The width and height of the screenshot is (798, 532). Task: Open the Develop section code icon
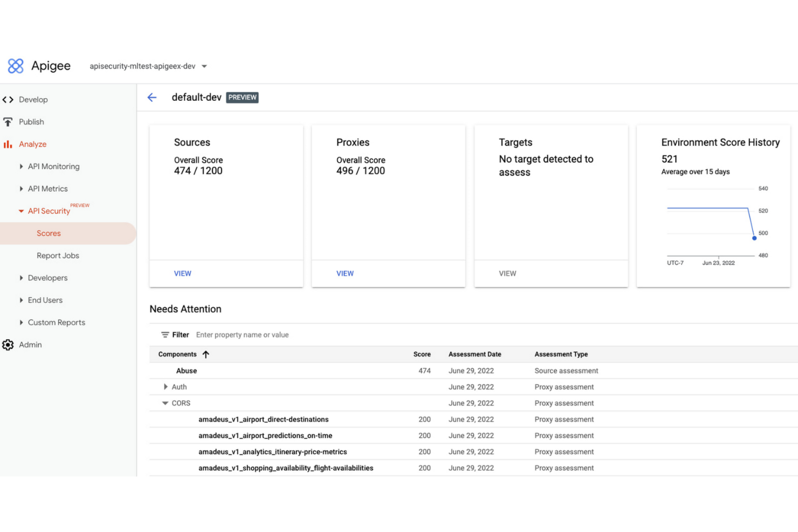pos(8,100)
